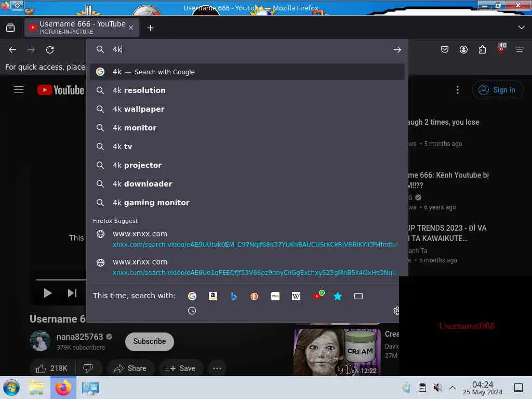Click the Show desktop taskbar button
Viewport: 532px width, 399px height.
(x=518, y=388)
